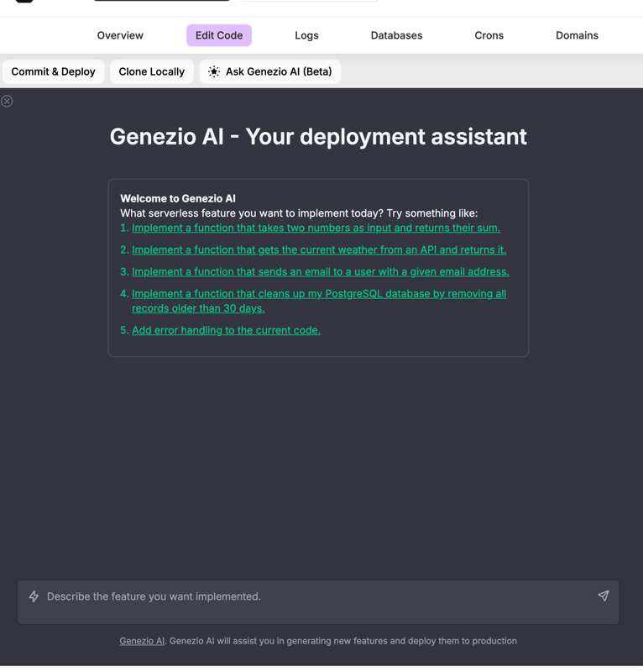This screenshot has width=643, height=672.
Task: Click the feature description input field
Action: click(319, 596)
